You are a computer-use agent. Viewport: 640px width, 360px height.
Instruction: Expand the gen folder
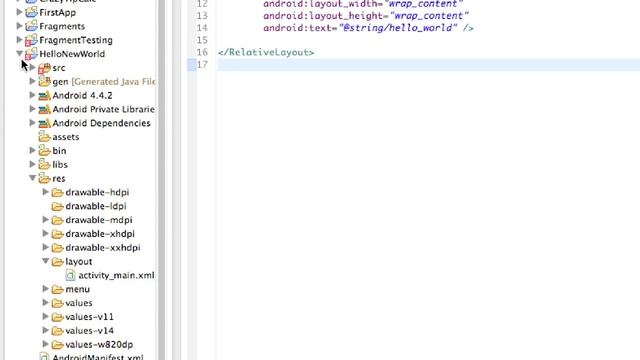pos(32,81)
